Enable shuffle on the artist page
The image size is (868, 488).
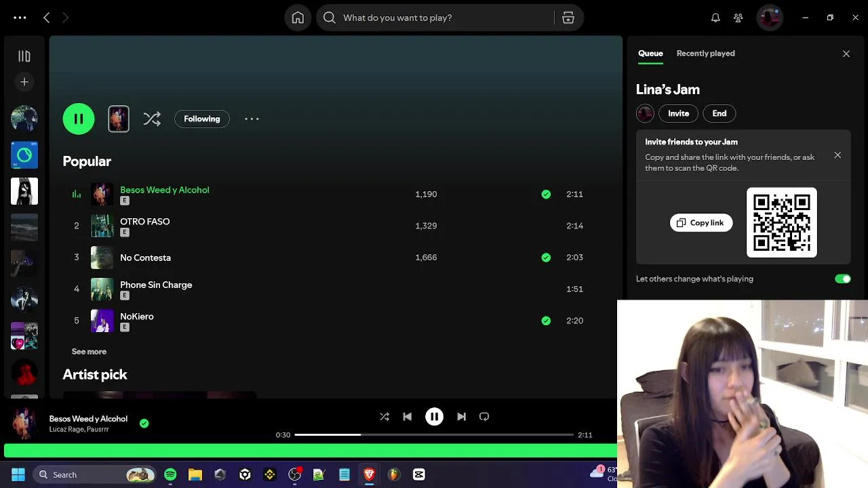click(x=152, y=119)
